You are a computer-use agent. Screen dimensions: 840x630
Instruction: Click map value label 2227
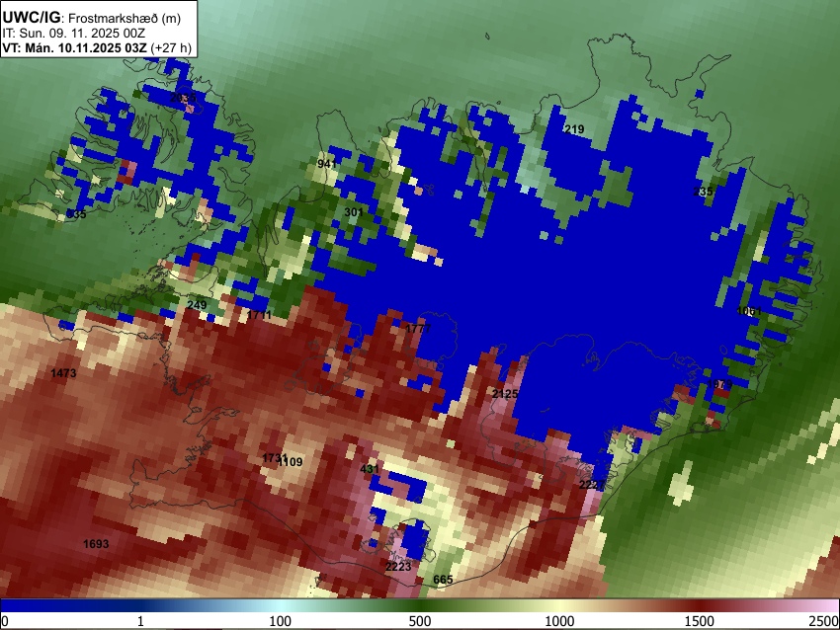coord(592,485)
